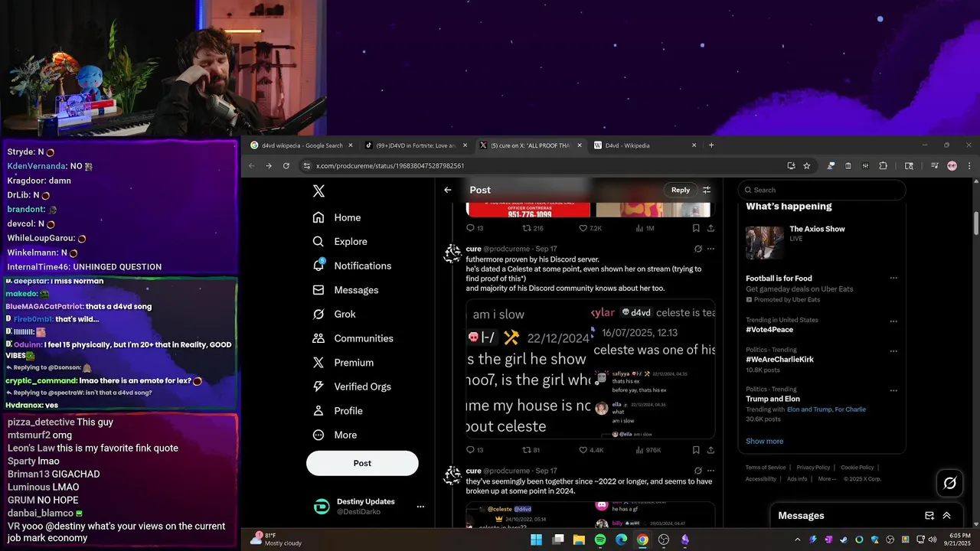The height and width of the screenshot is (551, 980).
Task: Open Messages in X sidebar
Action: tap(345, 290)
